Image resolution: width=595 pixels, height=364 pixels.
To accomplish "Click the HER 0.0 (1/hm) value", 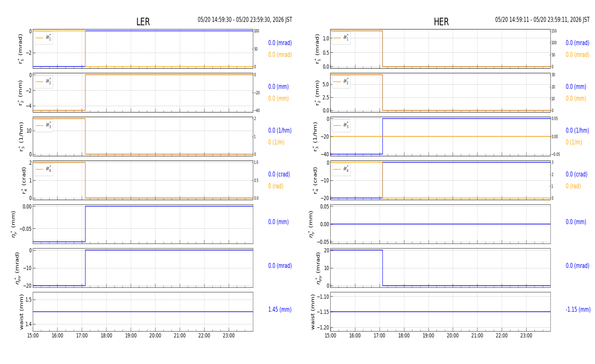I will pyautogui.click(x=577, y=131).
